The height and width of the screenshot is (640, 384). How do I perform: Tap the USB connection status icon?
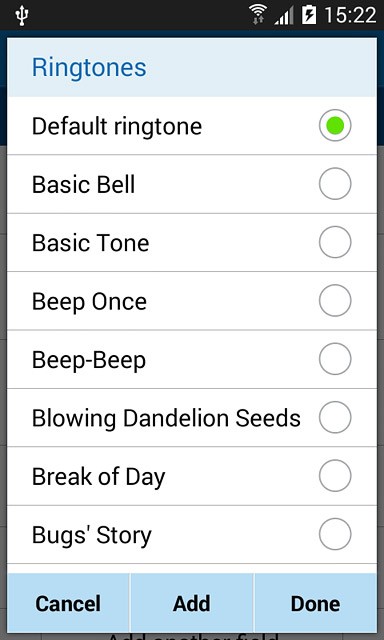tap(21, 16)
